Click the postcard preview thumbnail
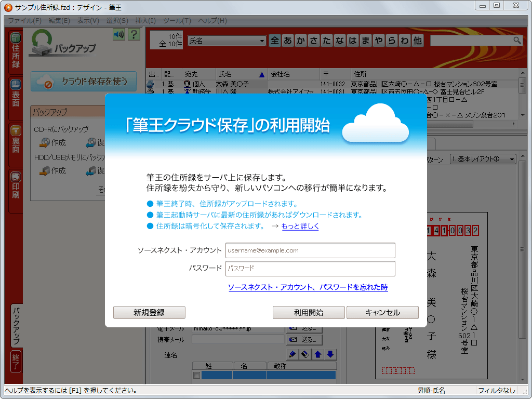Image resolution: width=532 pixels, height=399 pixels. pyautogui.click(x=432, y=295)
